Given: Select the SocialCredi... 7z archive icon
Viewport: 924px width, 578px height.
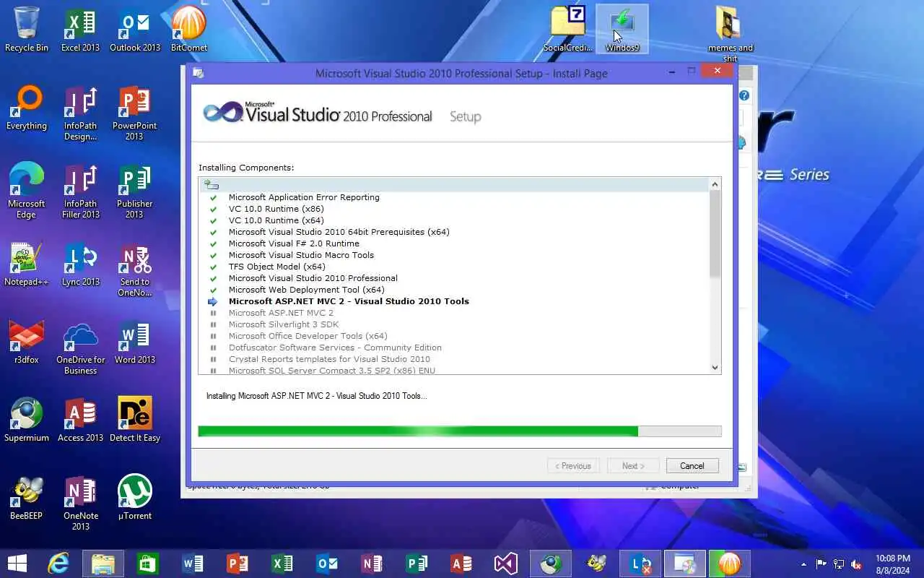Looking at the screenshot, I should [x=568, y=29].
